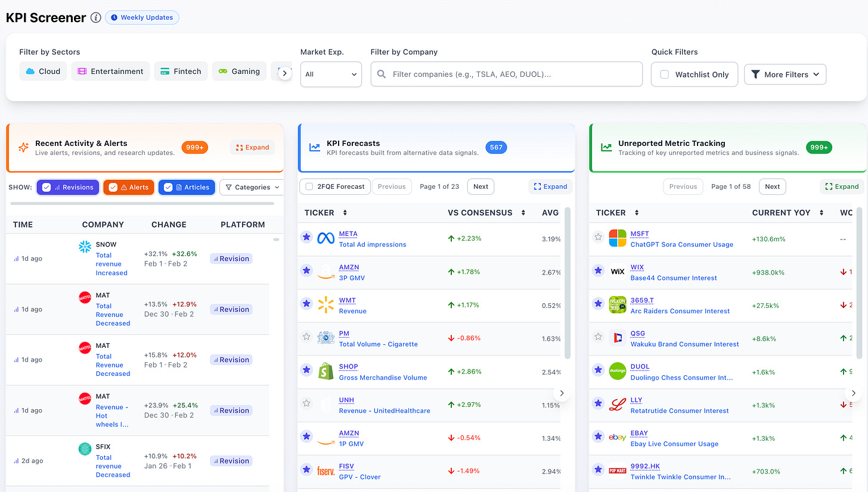Click the Fiserv logo icon
Image resolution: width=868 pixels, height=492 pixels.
[x=325, y=471]
